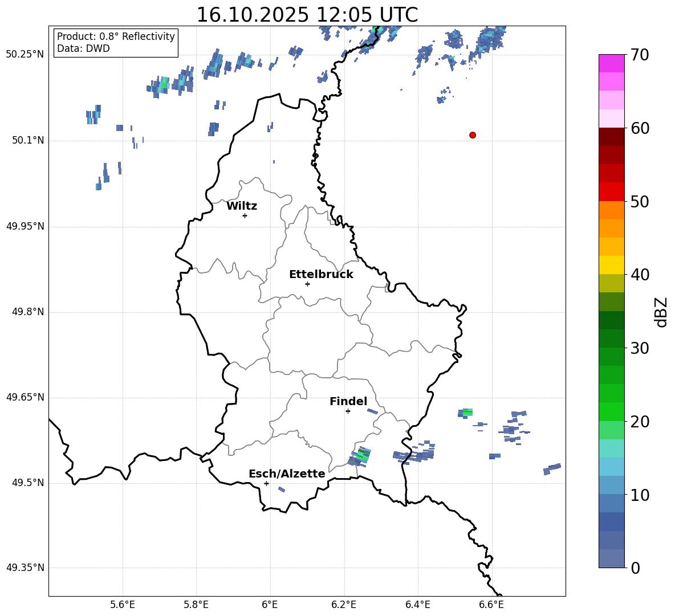Click the bright red band above 50 dBZ
The width and height of the screenshot is (675, 616).
612,191
